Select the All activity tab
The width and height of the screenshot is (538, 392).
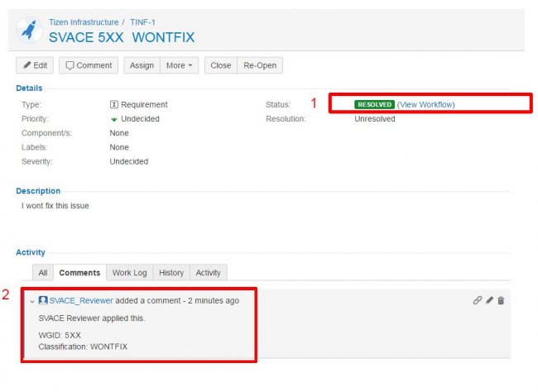43,272
